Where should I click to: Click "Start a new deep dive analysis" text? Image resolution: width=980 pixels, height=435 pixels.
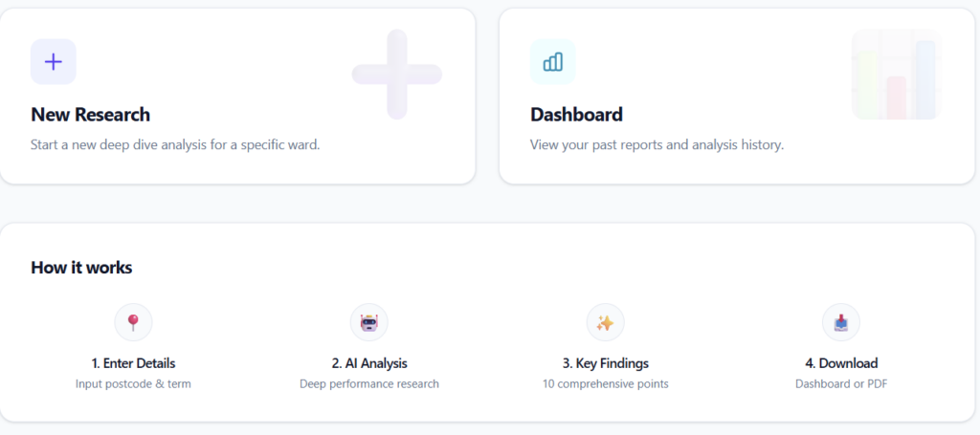point(174,145)
